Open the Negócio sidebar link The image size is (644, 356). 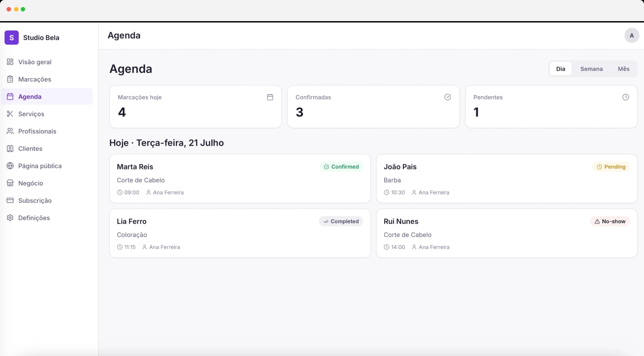[x=47, y=183]
